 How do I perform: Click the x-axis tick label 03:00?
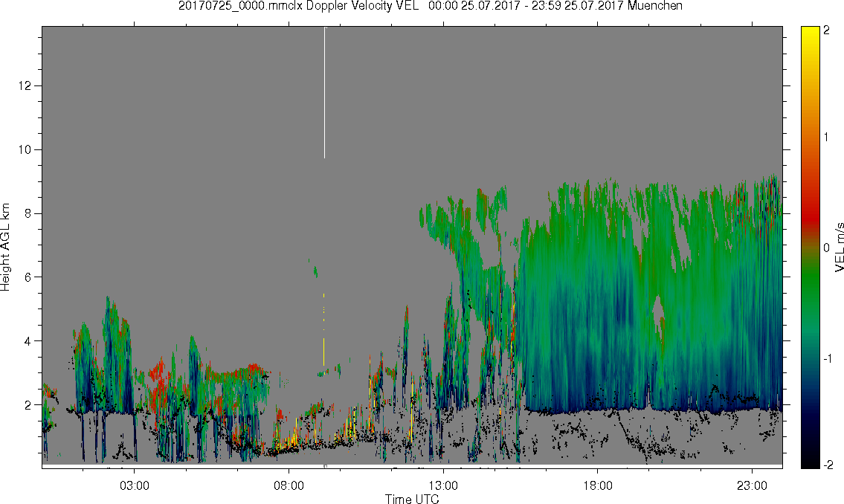[x=134, y=486]
